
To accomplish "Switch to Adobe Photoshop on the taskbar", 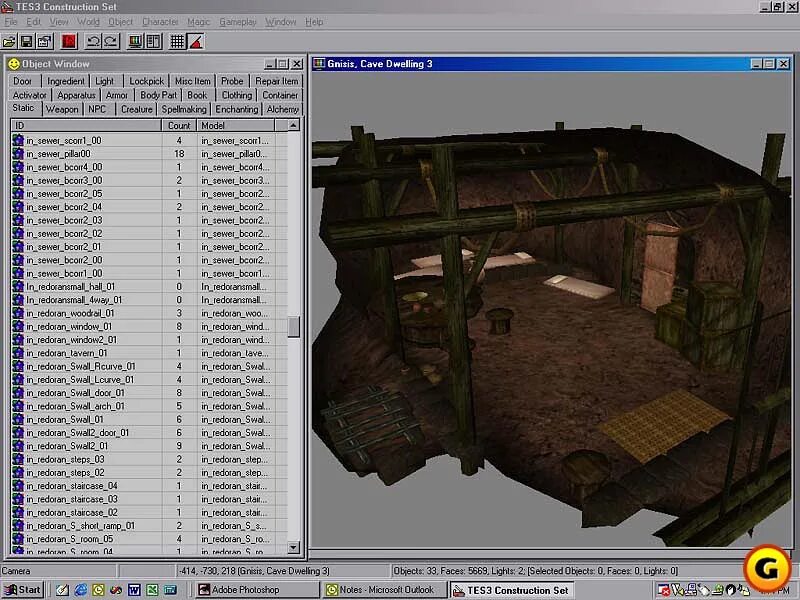I will pos(257,590).
